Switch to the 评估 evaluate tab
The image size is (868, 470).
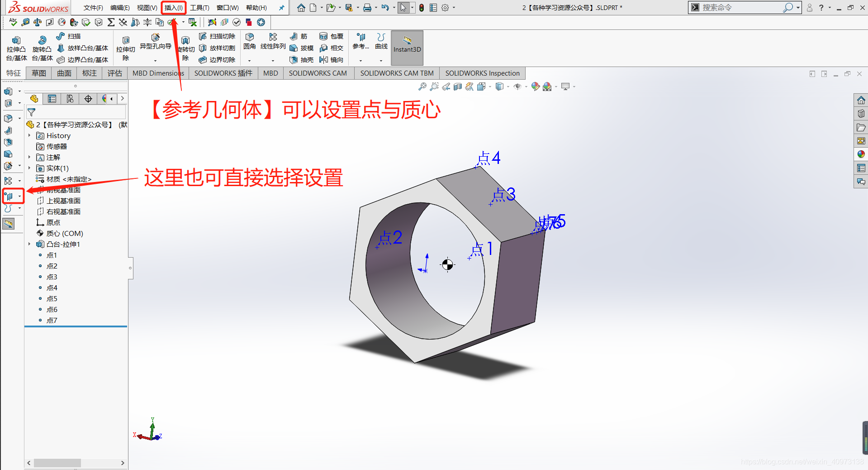[114, 73]
